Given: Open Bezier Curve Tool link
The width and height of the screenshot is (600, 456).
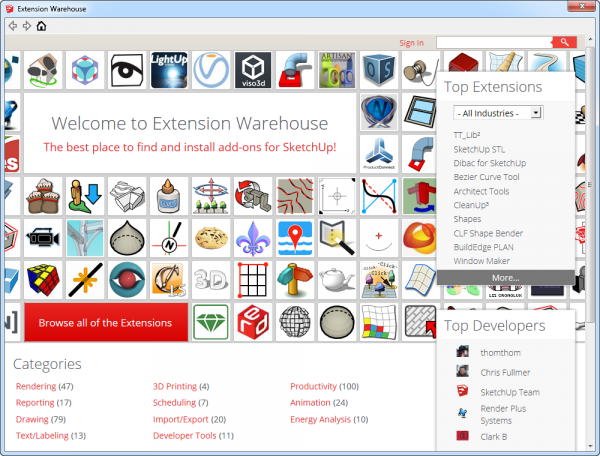Looking at the screenshot, I should click(x=486, y=177).
